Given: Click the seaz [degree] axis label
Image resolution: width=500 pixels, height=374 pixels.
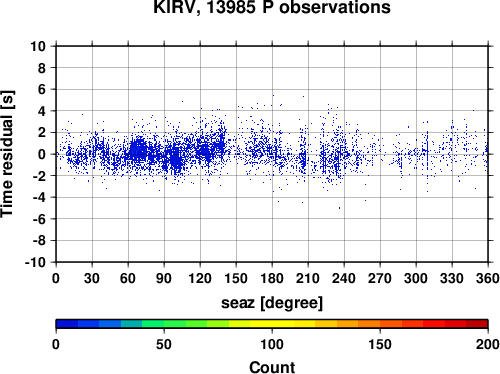Looking at the screenshot, I should pos(272,303).
